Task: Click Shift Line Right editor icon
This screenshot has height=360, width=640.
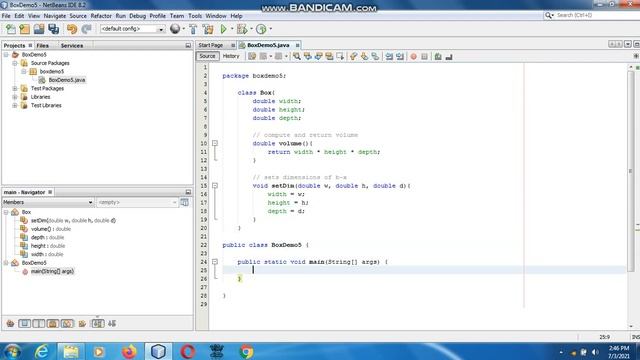Action: pos(400,56)
